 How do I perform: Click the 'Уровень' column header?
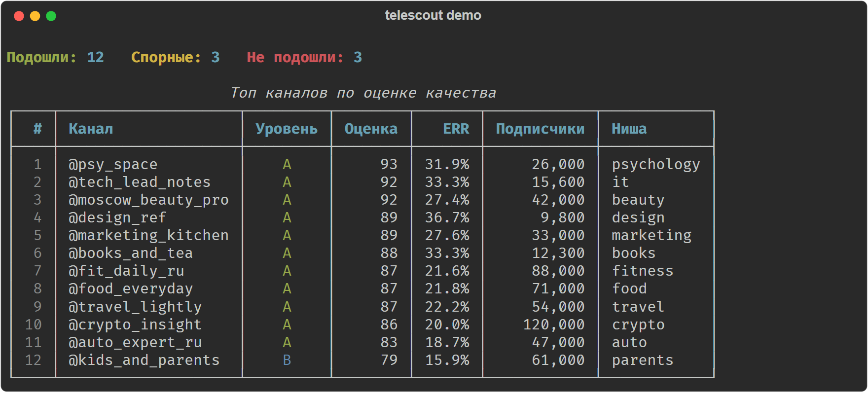coord(287,129)
